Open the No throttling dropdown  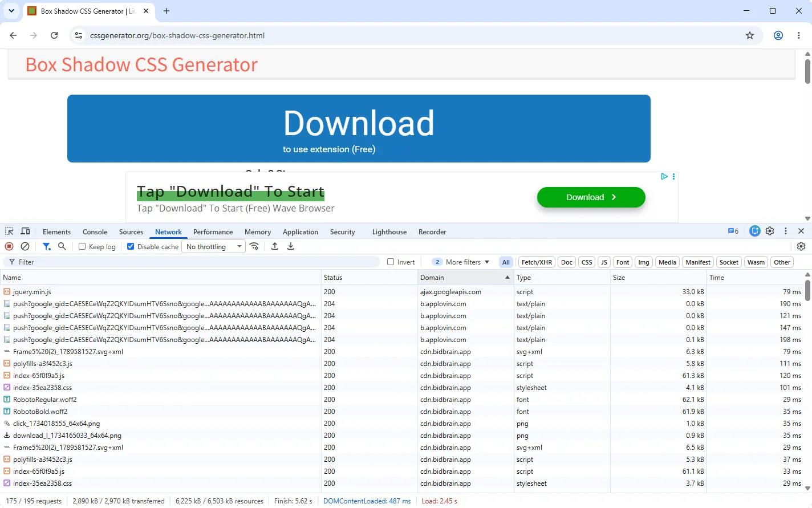point(214,246)
